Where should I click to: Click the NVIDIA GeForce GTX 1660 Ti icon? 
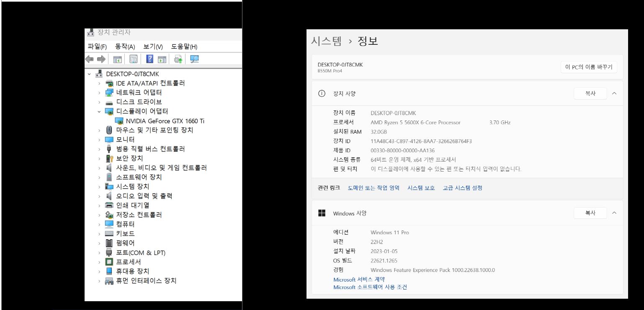click(119, 121)
